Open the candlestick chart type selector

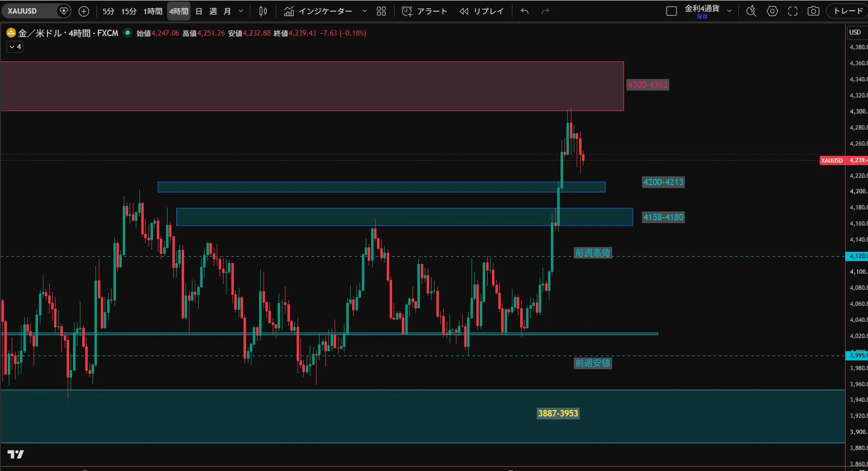click(263, 11)
